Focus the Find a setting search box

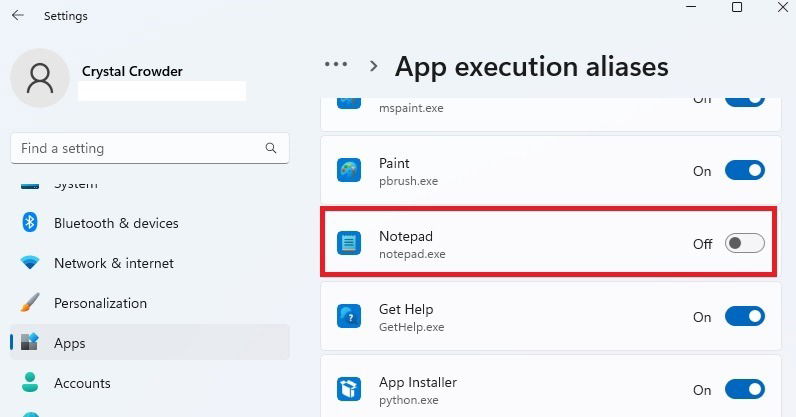(150, 148)
